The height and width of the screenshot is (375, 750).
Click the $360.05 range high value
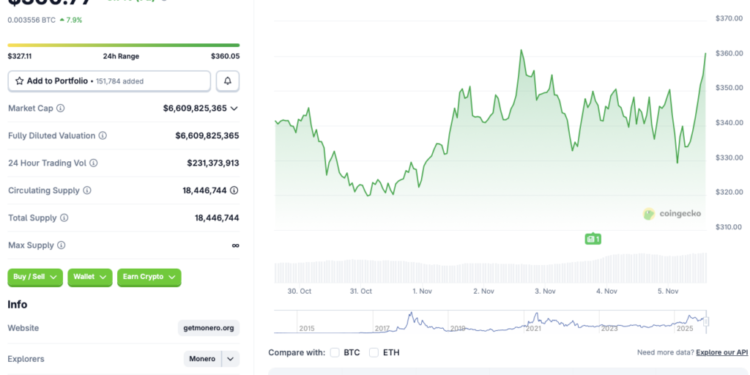(225, 56)
